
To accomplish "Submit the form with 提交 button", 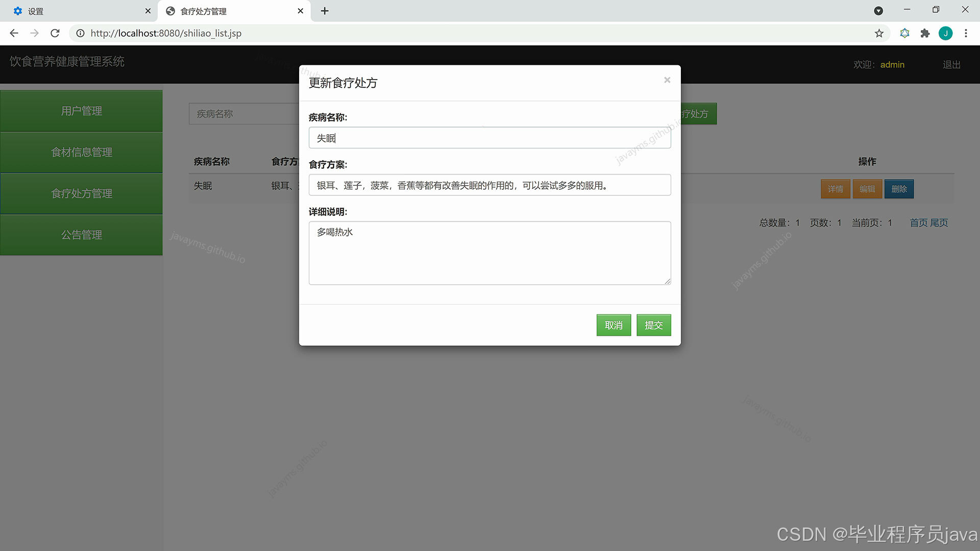I will [653, 325].
